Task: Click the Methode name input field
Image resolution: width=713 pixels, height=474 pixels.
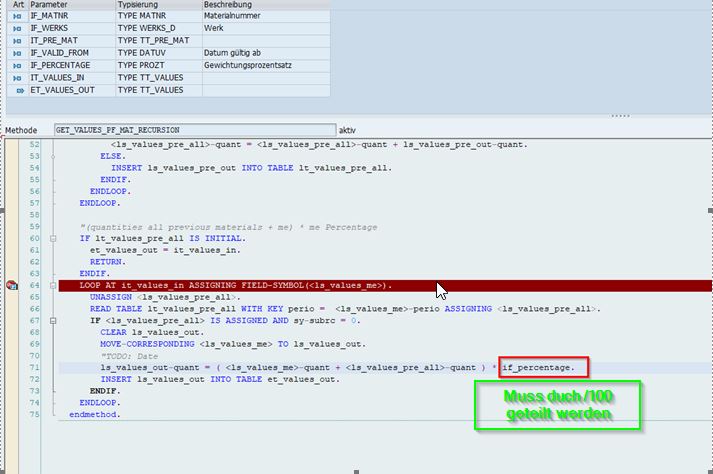Action: tap(193, 130)
